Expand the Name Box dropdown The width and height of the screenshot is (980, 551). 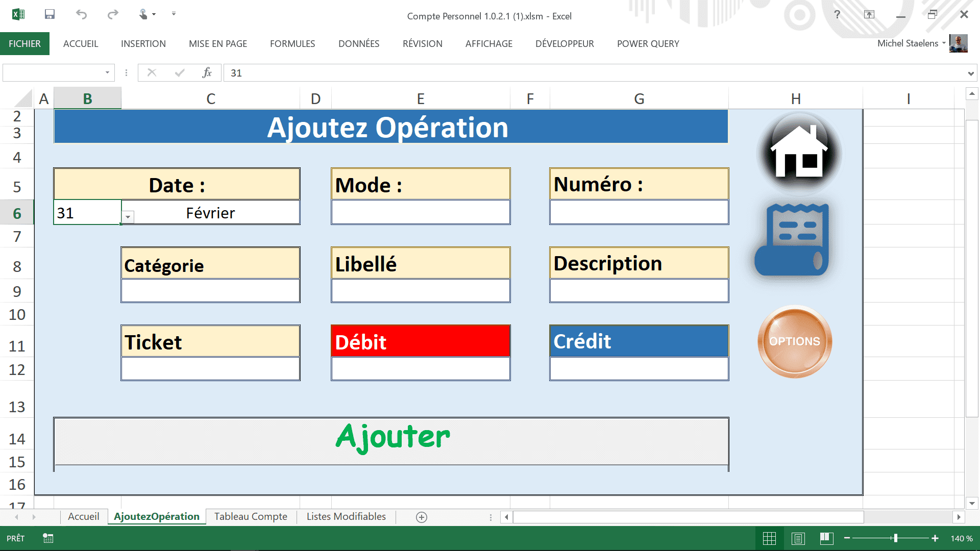pos(107,73)
